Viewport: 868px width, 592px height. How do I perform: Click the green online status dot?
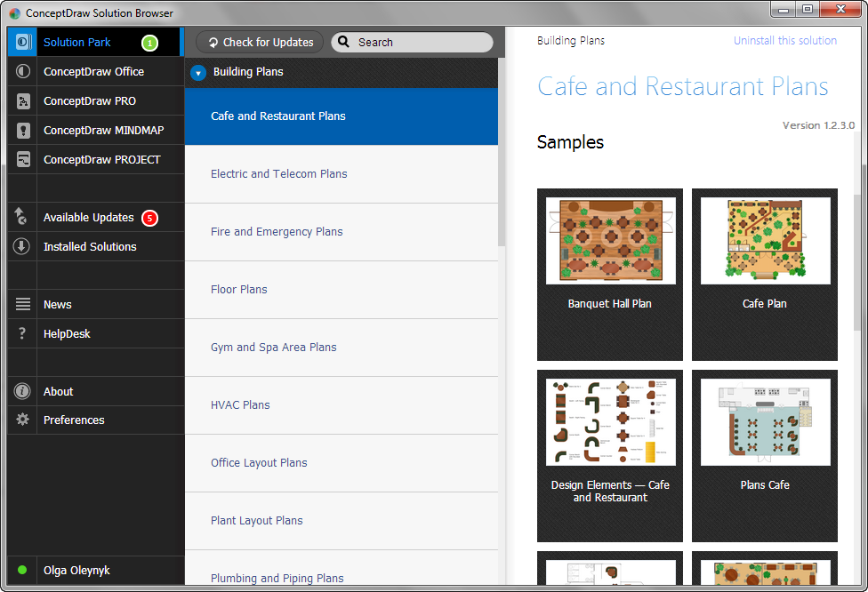22,570
